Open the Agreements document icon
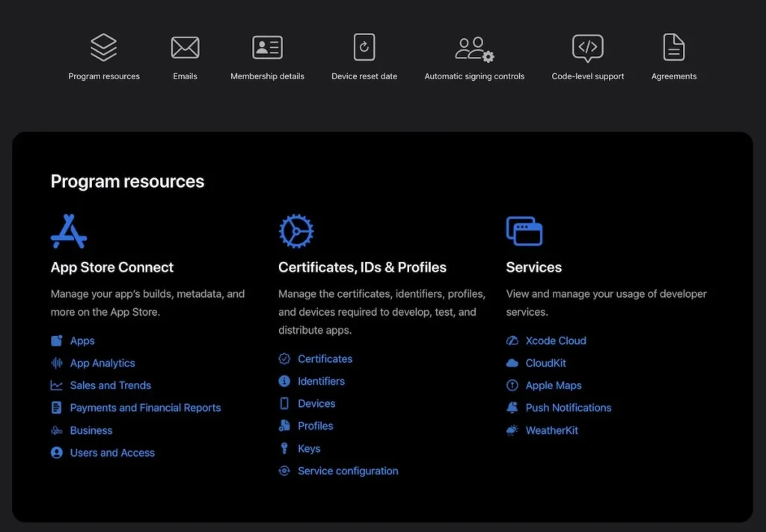766x532 pixels. [x=674, y=47]
